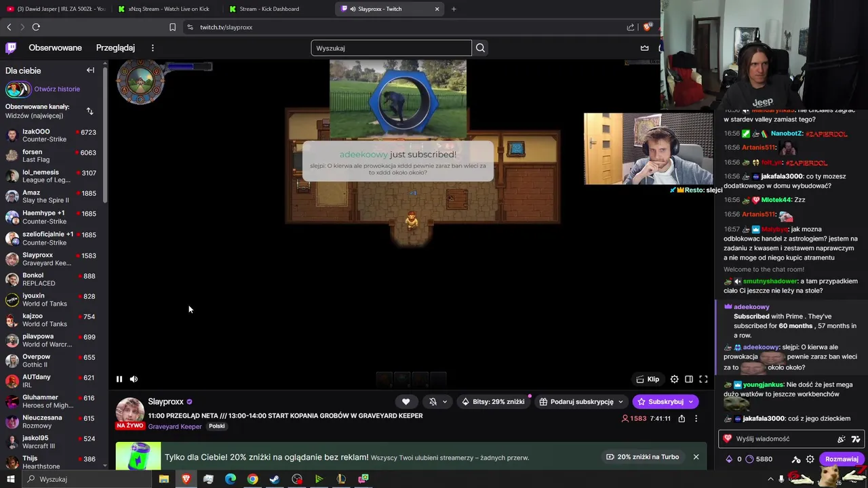Open stream more options menu
The width and height of the screenshot is (868, 488).
pyautogui.click(x=696, y=419)
